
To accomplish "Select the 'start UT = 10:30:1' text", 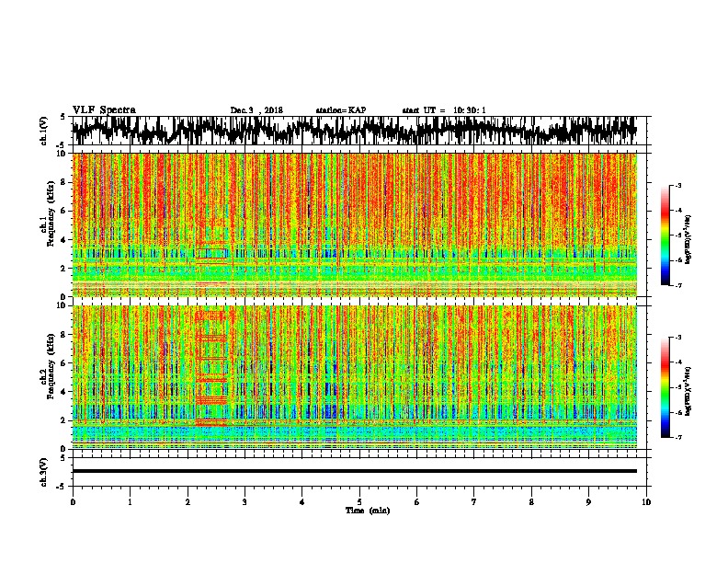I will tap(444, 110).
